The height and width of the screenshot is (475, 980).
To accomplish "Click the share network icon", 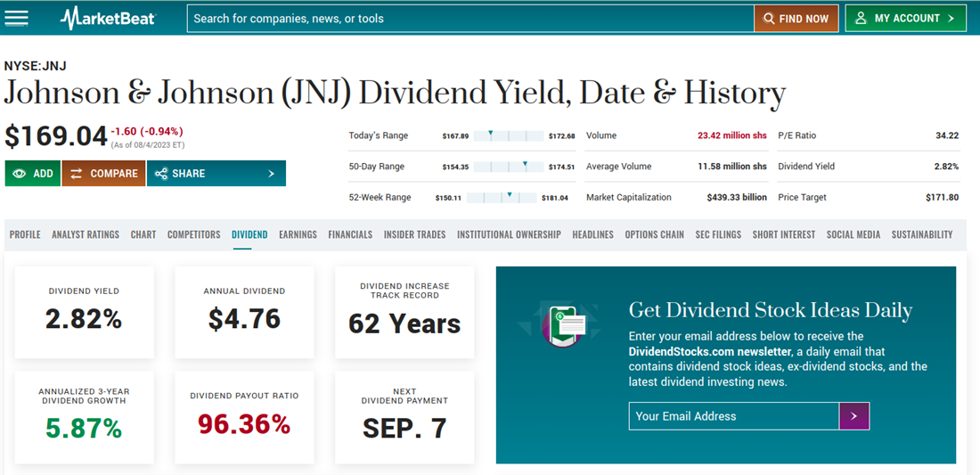I will pos(160,174).
